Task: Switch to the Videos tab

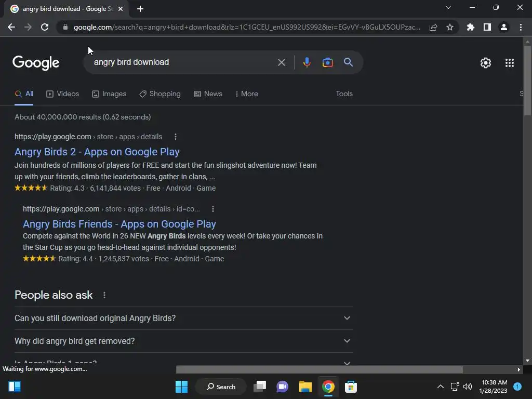Action: tap(62, 94)
